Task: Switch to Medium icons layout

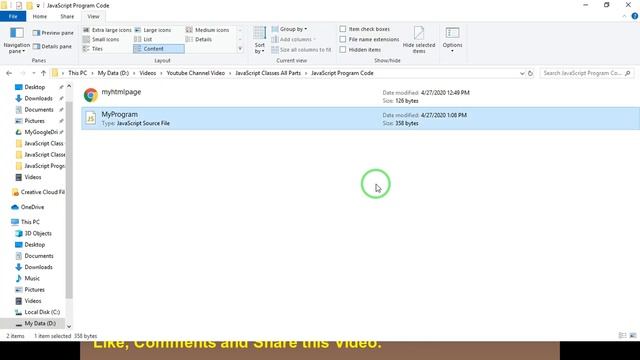Action: tap(207, 30)
